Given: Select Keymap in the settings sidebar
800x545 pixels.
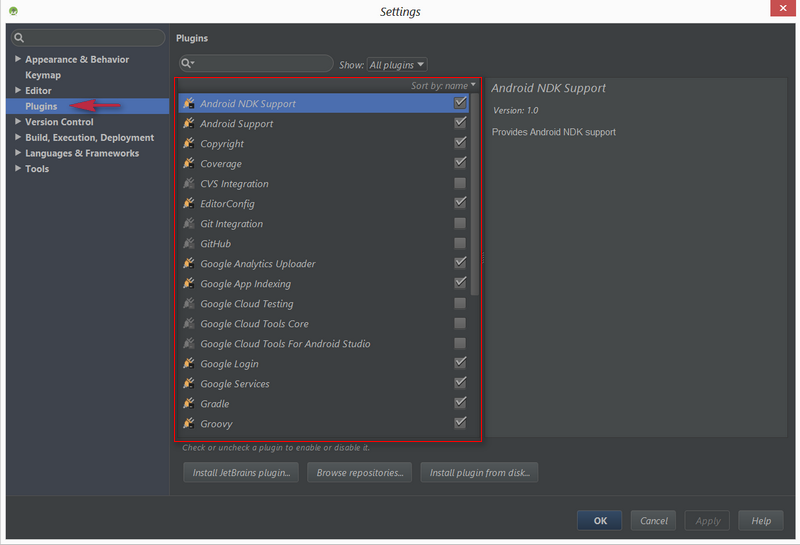Looking at the screenshot, I should (43, 75).
